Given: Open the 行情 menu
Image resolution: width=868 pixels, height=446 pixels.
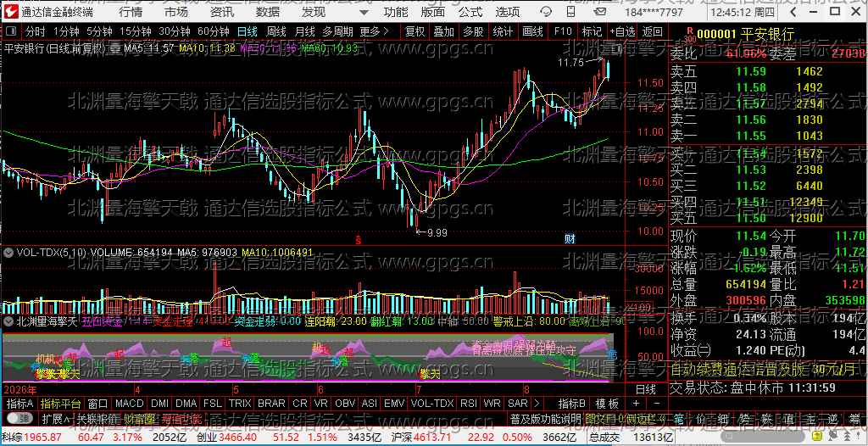Looking at the screenshot, I should point(130,11).
